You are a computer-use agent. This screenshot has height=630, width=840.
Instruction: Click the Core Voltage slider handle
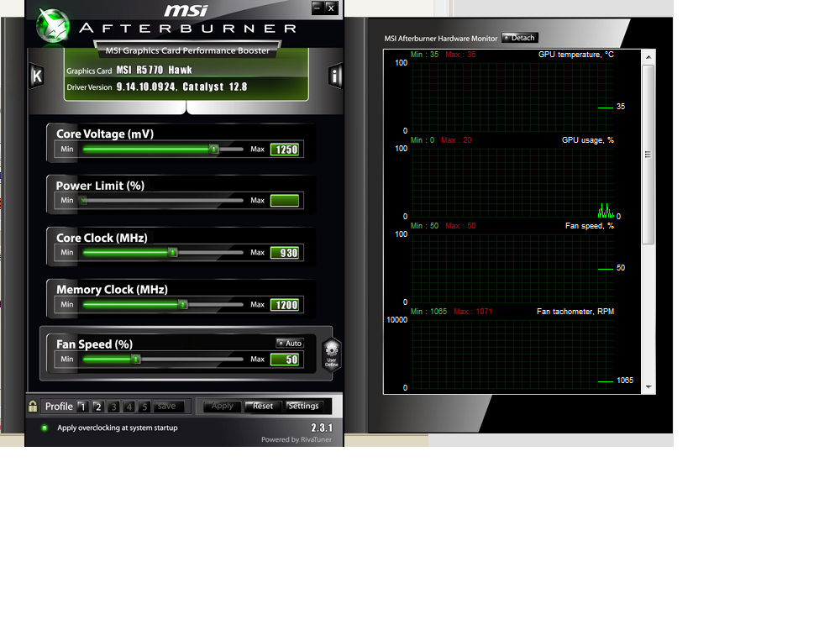[213, 149]
